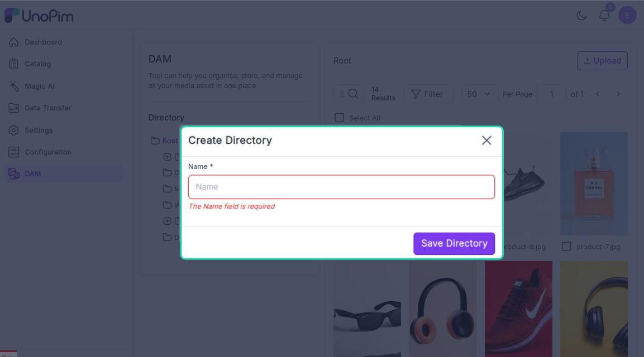Click the Configuration sliders icon
The image size is (644, 357).
tap(13, 152)
